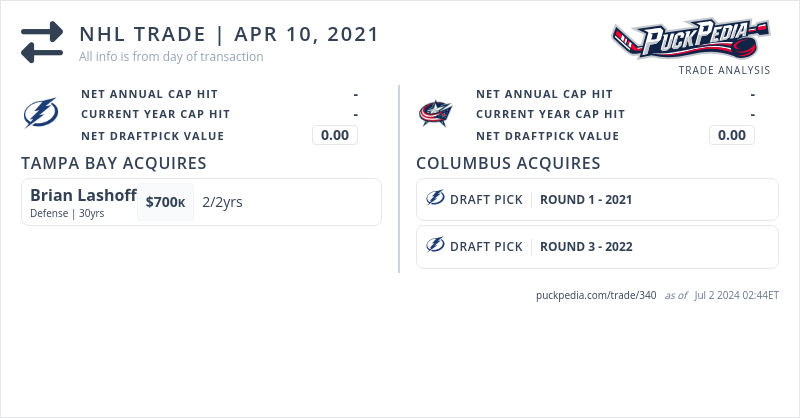Open the puckpedia.com/trade/340 link

(596, 295)
